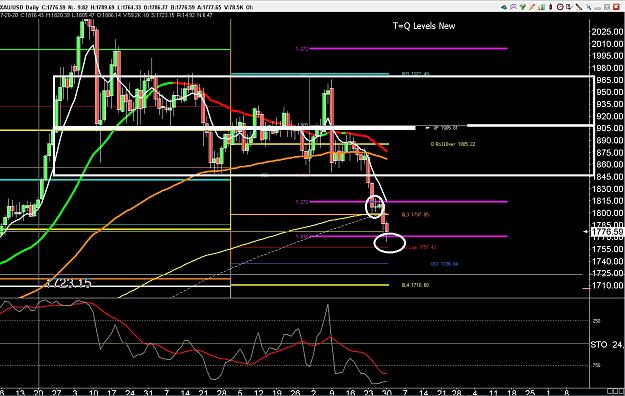The image size is (625, 396).
Task: Select the 'B,3 1797.85' orange level label
Action: tap(415, 215)
